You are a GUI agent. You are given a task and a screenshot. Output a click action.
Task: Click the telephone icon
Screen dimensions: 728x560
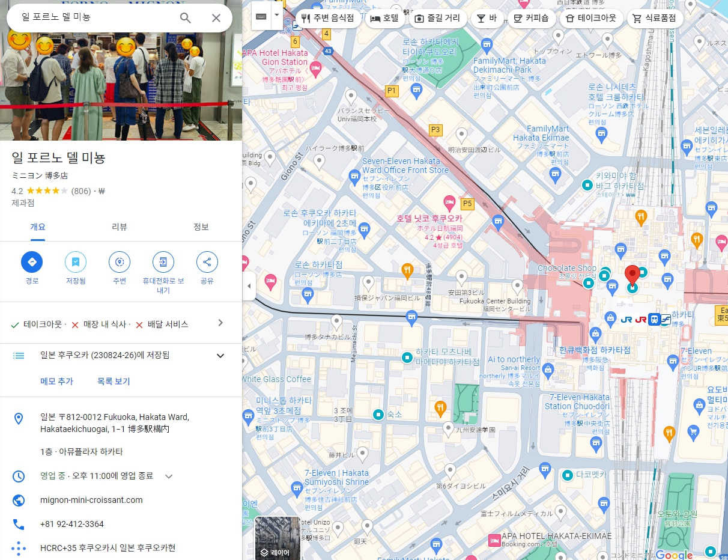tap(19, 524)
